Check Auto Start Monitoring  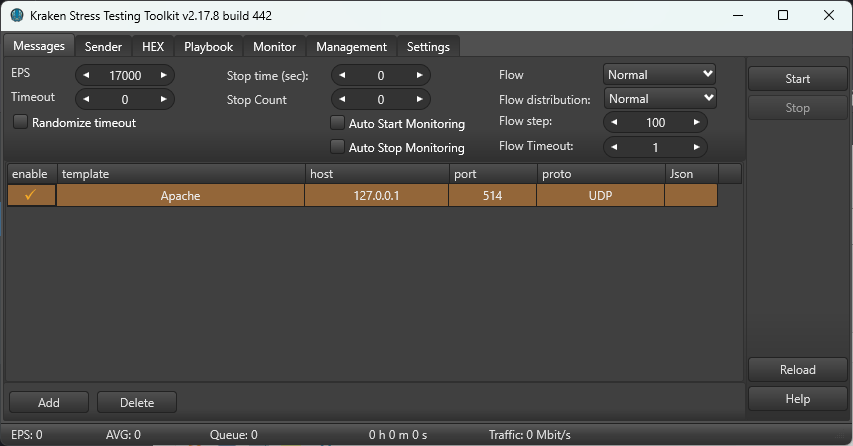337,123
